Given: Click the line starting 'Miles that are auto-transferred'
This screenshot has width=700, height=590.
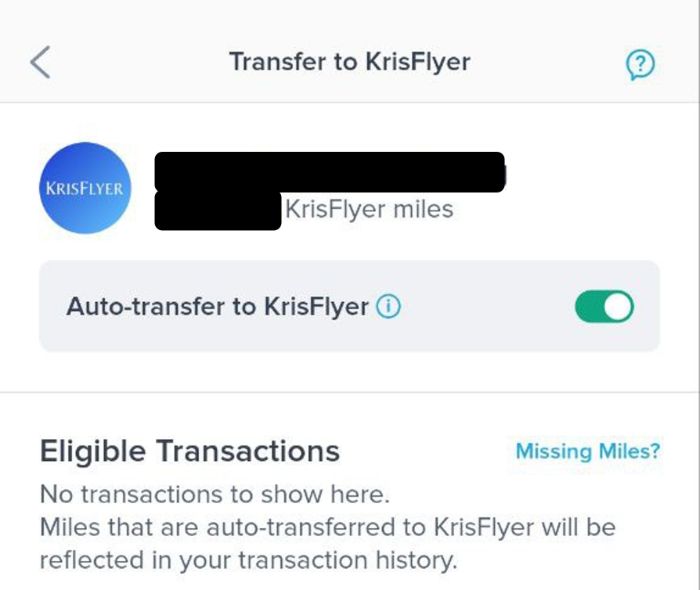Looking at the screenshot, I should pyautogui.click(x=327, y=526).
